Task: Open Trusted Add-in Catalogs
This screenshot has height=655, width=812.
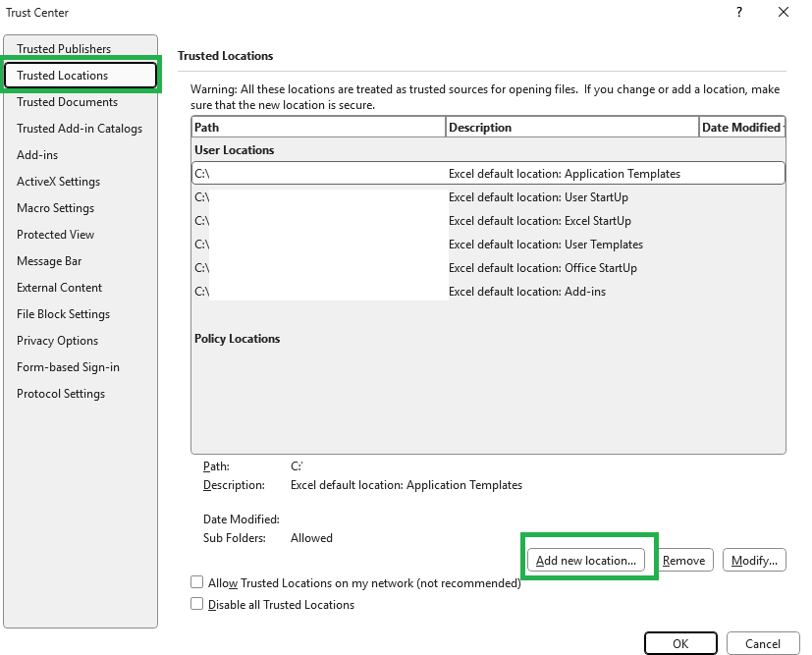Action: click(80, 129)
